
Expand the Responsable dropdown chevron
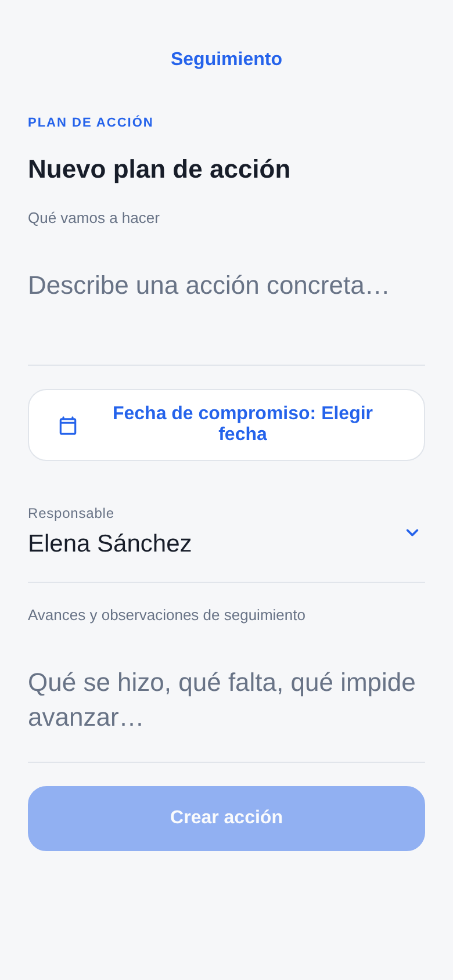click(412, 532)
